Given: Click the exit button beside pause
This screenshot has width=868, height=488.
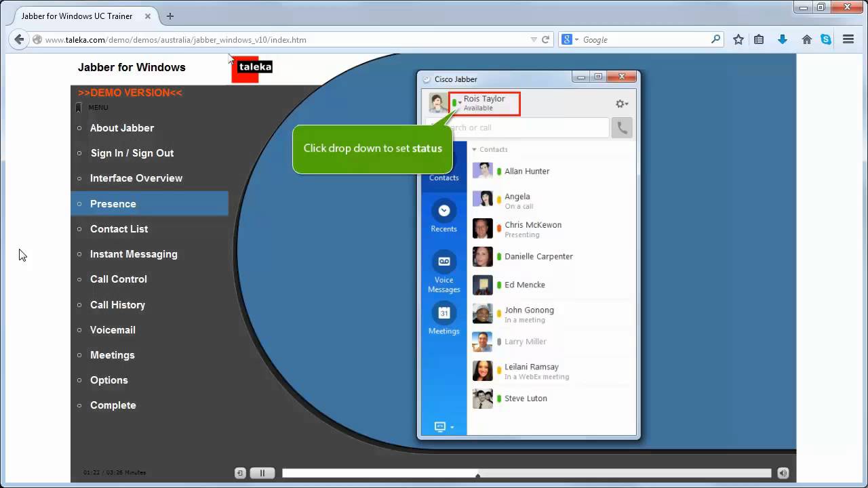Looking at the screenshot, I should (x=240, y=473).
